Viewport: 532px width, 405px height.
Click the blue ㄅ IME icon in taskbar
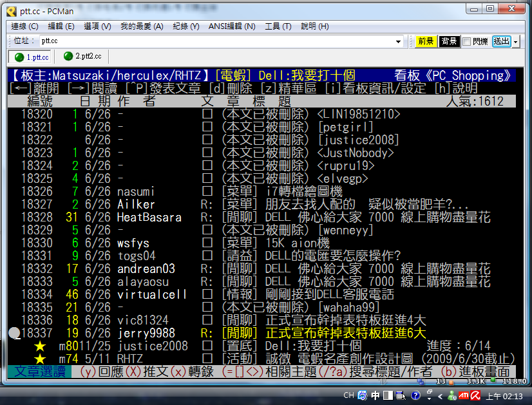[363, 395]
